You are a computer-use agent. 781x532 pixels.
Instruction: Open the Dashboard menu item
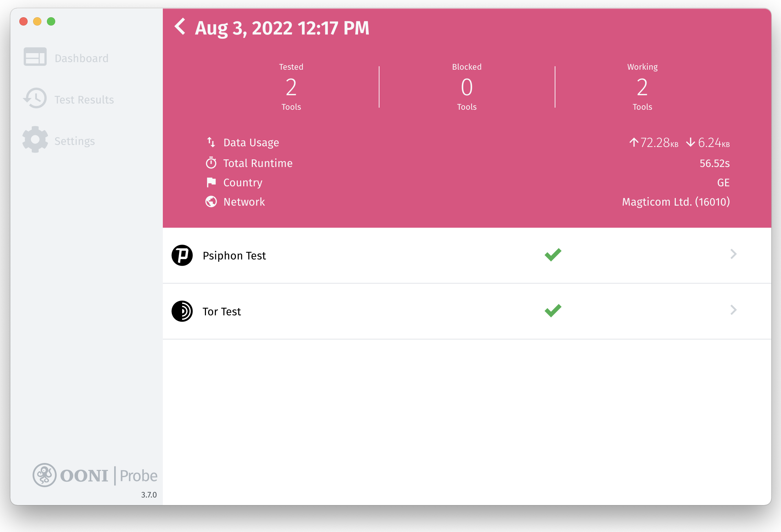81,58
